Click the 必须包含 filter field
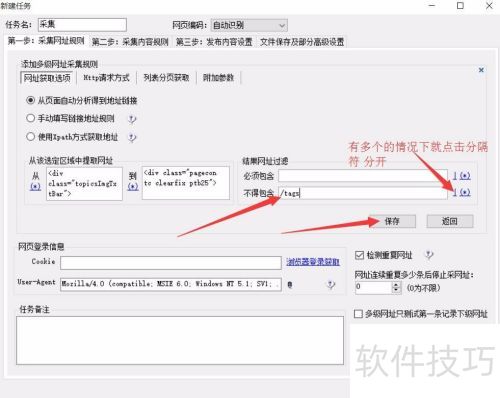This screenshot has height=398, width=500. click(x=363, y=175)
